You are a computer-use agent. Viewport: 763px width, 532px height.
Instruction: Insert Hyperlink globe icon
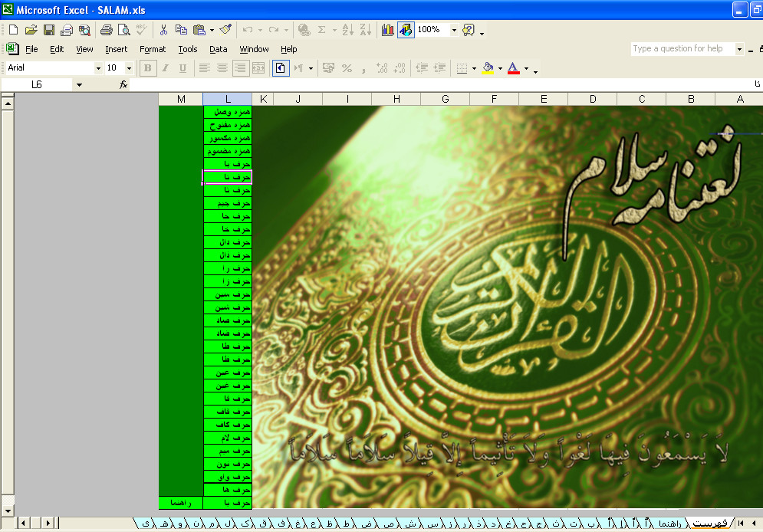(304, 30)
